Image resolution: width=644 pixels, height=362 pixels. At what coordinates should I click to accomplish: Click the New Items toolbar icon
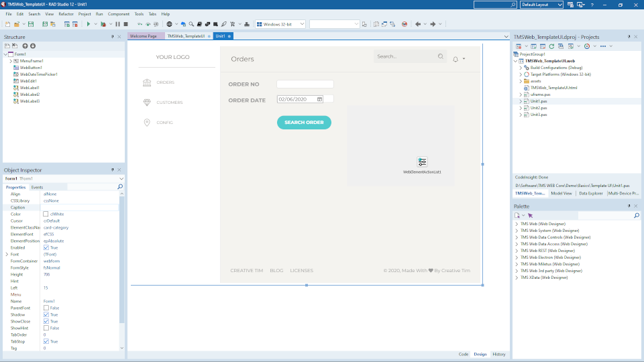point(8,24)
